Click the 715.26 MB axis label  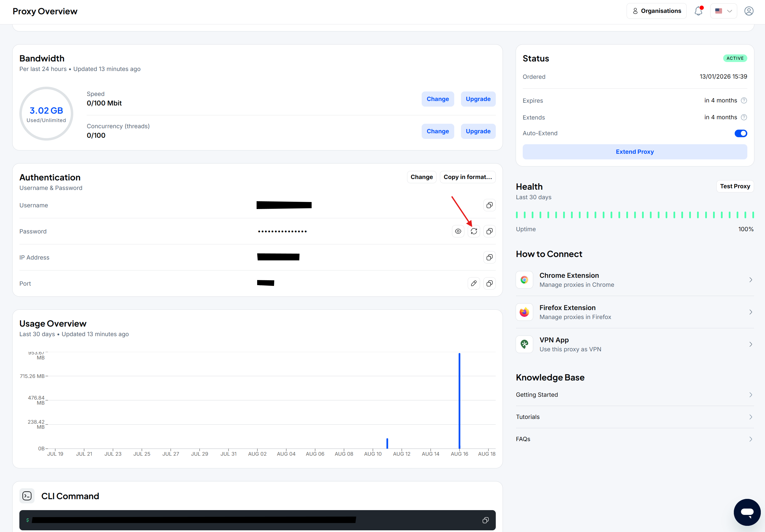tap(32, 376)
